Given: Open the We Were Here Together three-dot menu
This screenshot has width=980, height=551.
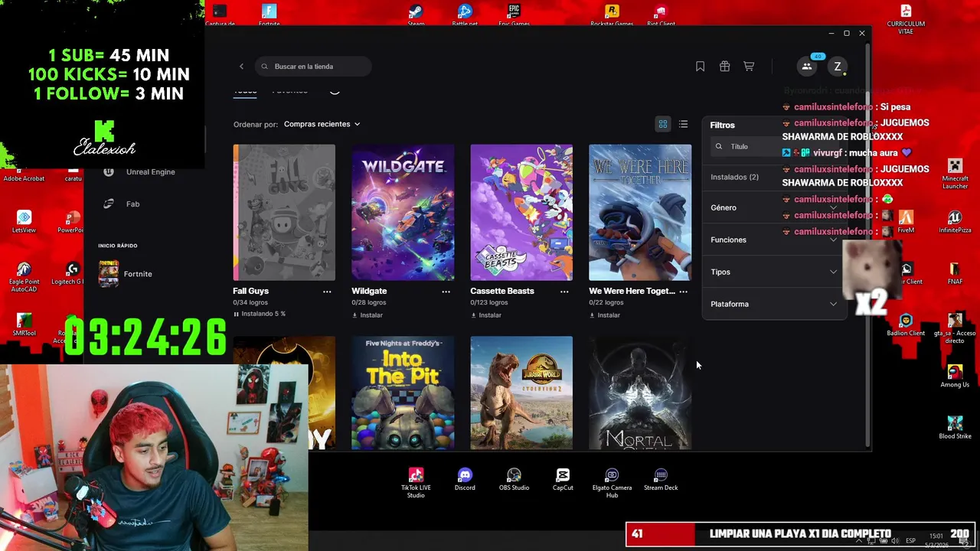Looking at the screenshot, I should pos(683,292).
